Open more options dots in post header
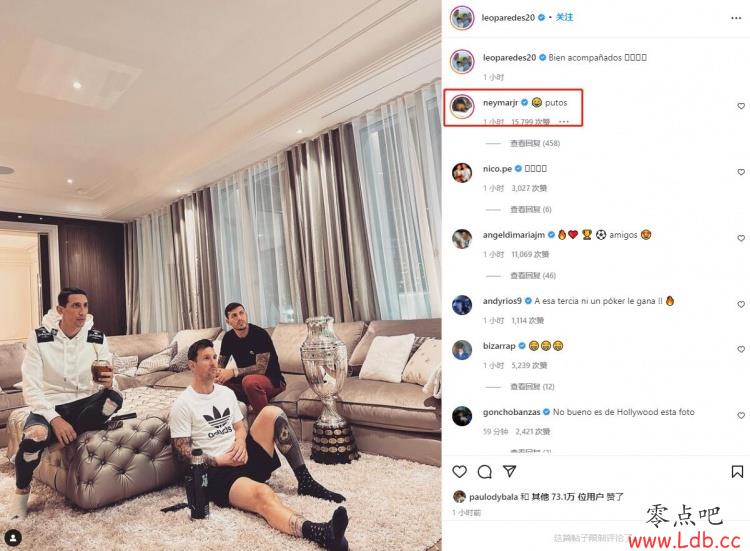The image size is (750, 551). [736, 18]
